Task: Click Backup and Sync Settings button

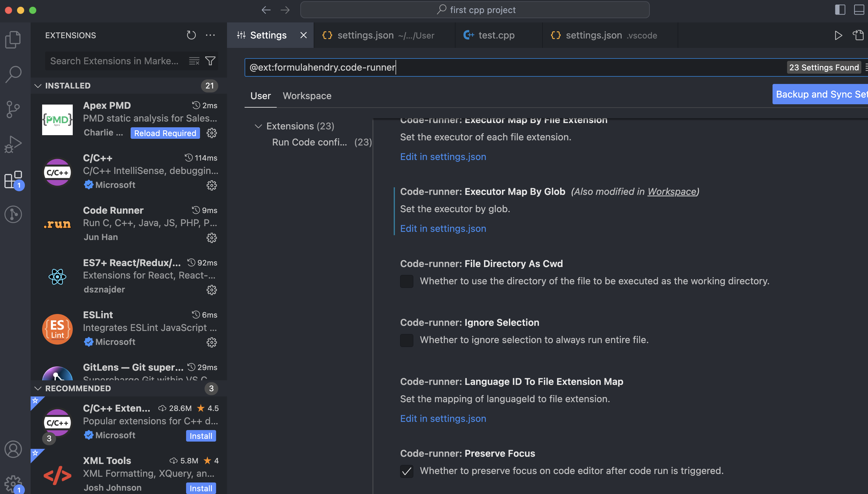Action: click(820, 94)
